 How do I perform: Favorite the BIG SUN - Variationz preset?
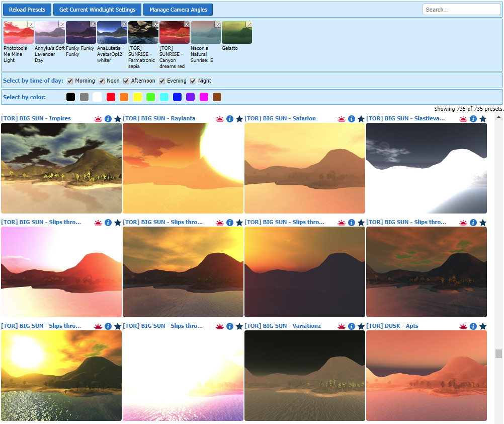[x=361, y=326]
